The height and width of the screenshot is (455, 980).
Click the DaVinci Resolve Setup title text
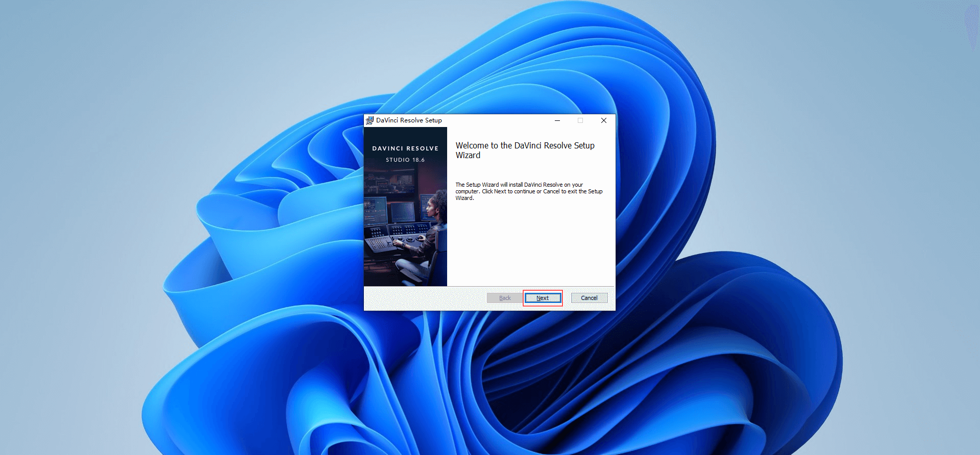pyautogui.click(x=409, y=120)
